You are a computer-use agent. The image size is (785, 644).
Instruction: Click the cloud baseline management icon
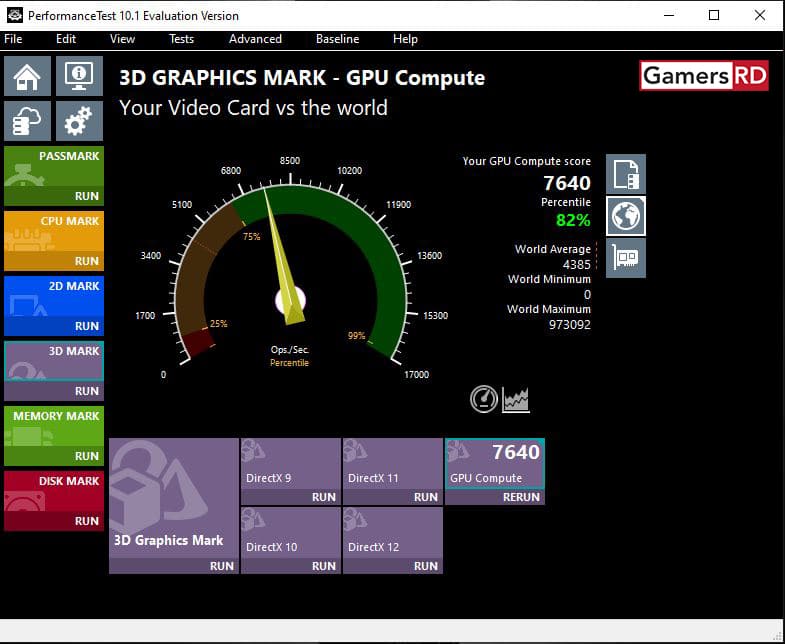[x=27, y=121]
